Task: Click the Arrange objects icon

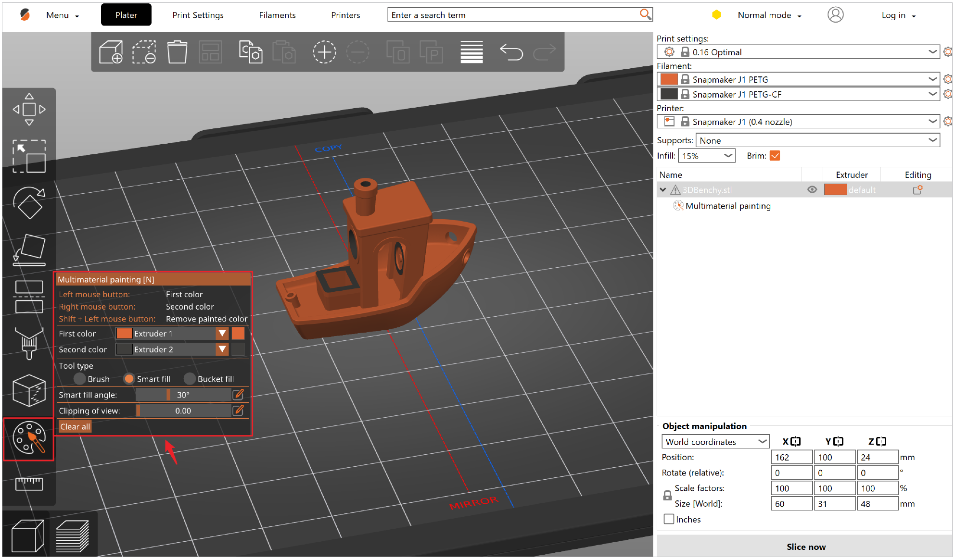Action: pos(210,52)
